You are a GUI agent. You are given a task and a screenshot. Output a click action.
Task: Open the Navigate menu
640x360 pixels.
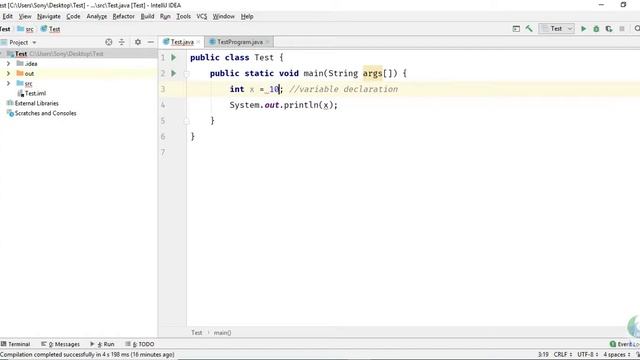[49, 16]
